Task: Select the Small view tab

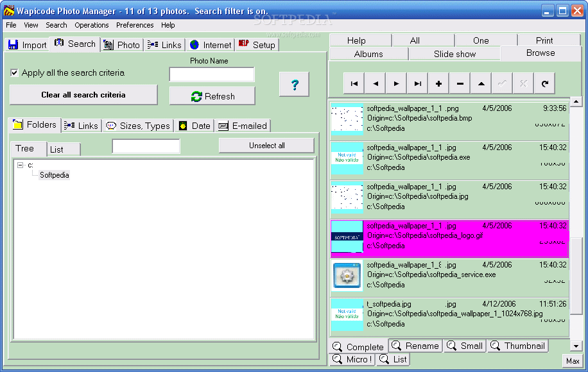Action: coord(465,346)
